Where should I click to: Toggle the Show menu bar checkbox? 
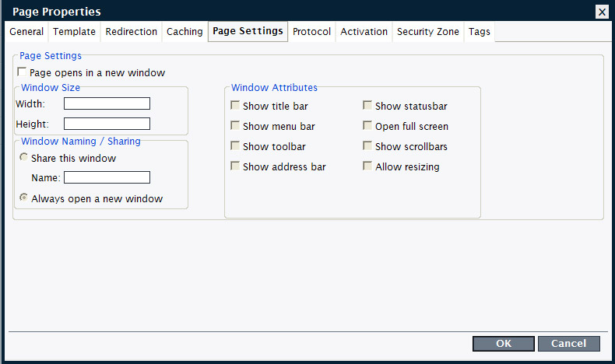235,126
